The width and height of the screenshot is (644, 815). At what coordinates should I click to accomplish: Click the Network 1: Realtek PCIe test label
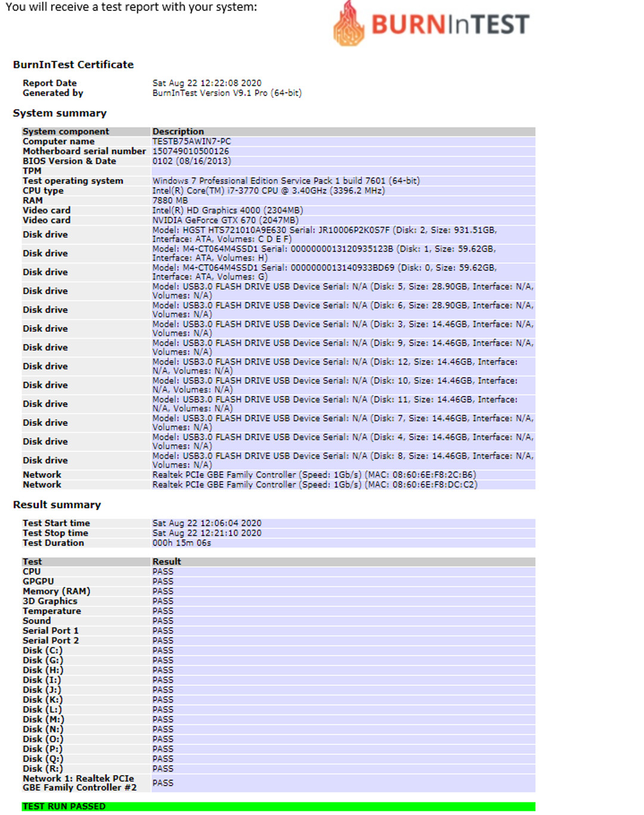pyautogui.click(x=80, y=783)
